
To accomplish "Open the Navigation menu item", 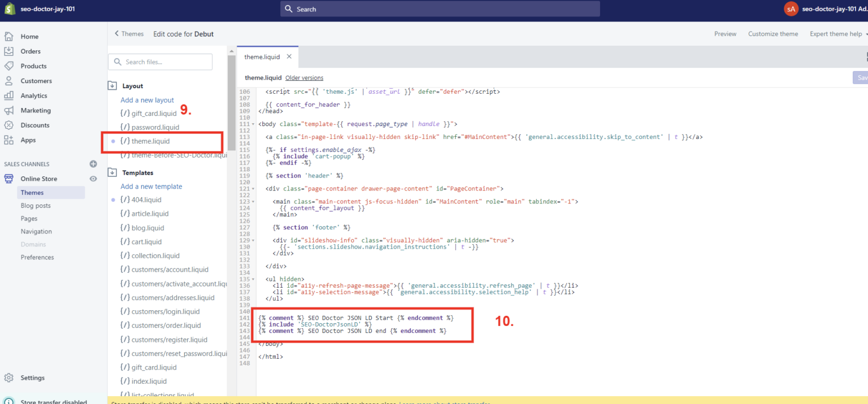I will (36, 232).
